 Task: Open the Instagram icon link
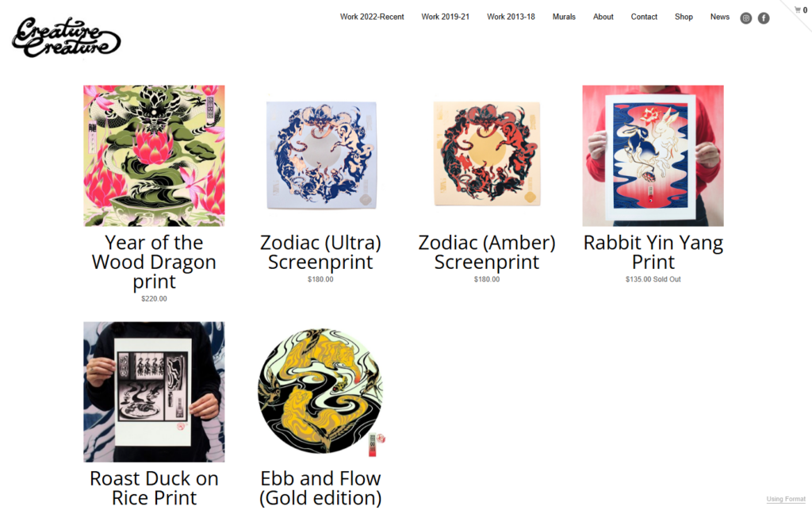(x=745, y=18)
